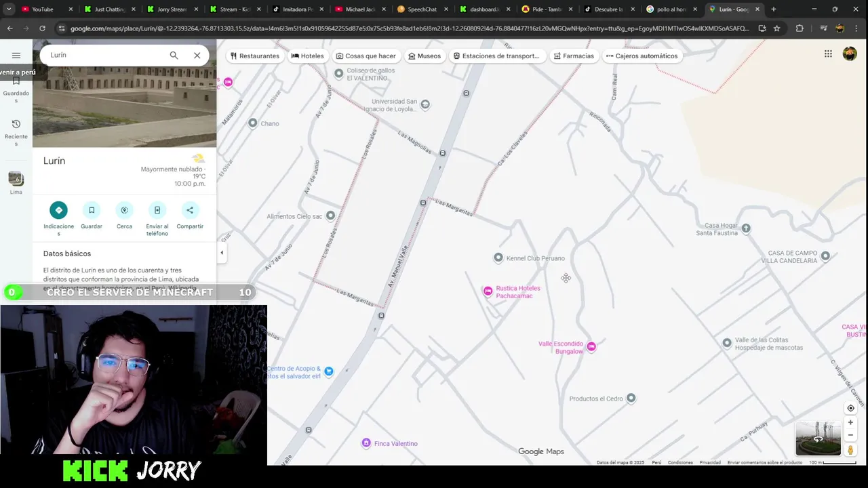Switch to the SpeechChat tab
868x488 pixels.
(x=422, y=9)
